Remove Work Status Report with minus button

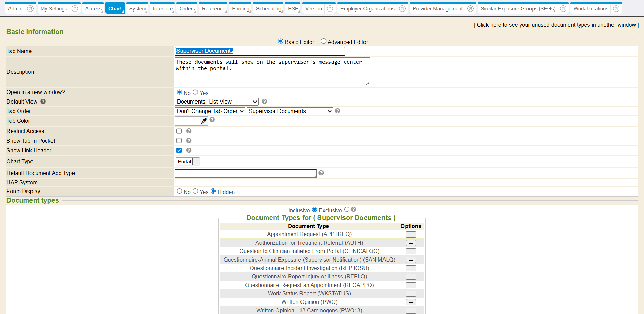[411, 294]
